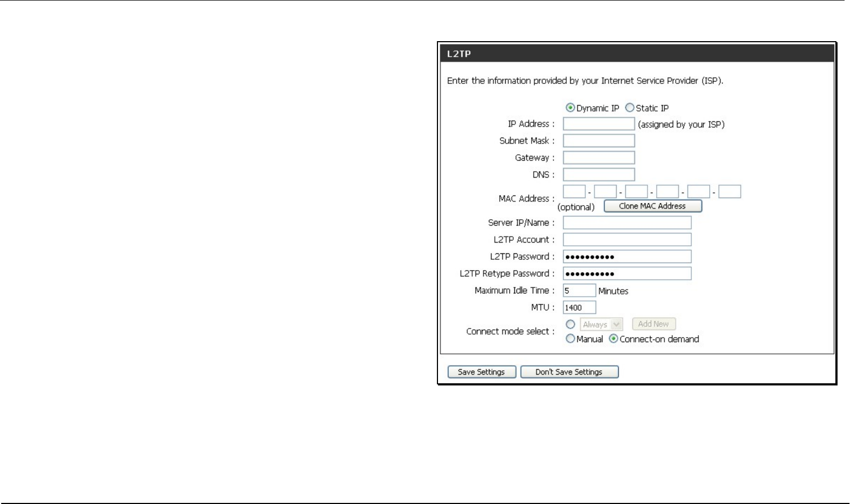Screen dimensions: 850x504
Task: Click the Don't Save Settings button
Action: click(x=569, y=372)
